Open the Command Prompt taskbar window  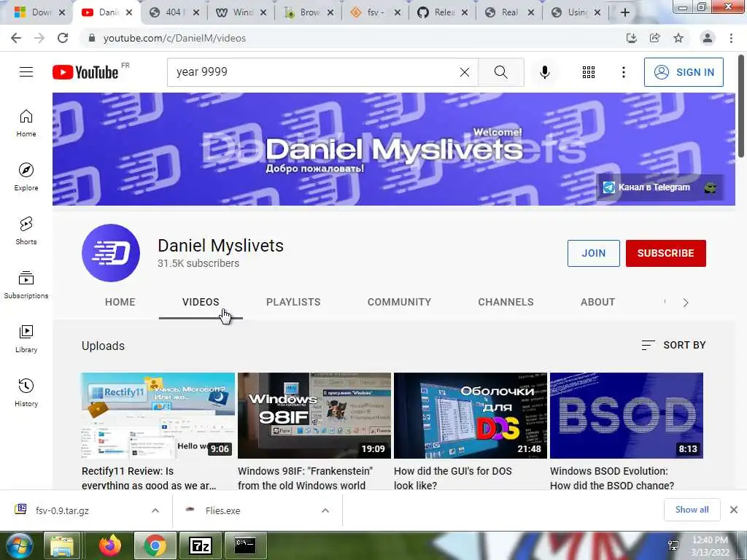click(245, 545)
